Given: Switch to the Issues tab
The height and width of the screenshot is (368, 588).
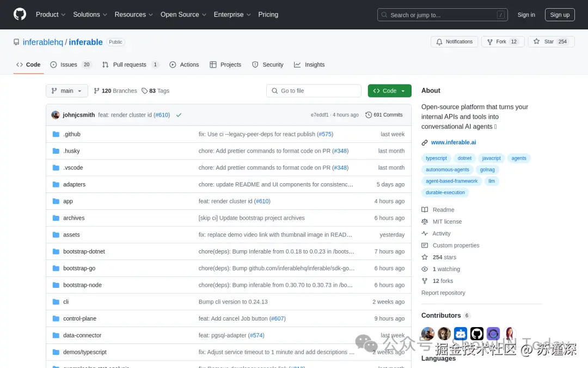Looking at the screenshot, I should 71,64.
